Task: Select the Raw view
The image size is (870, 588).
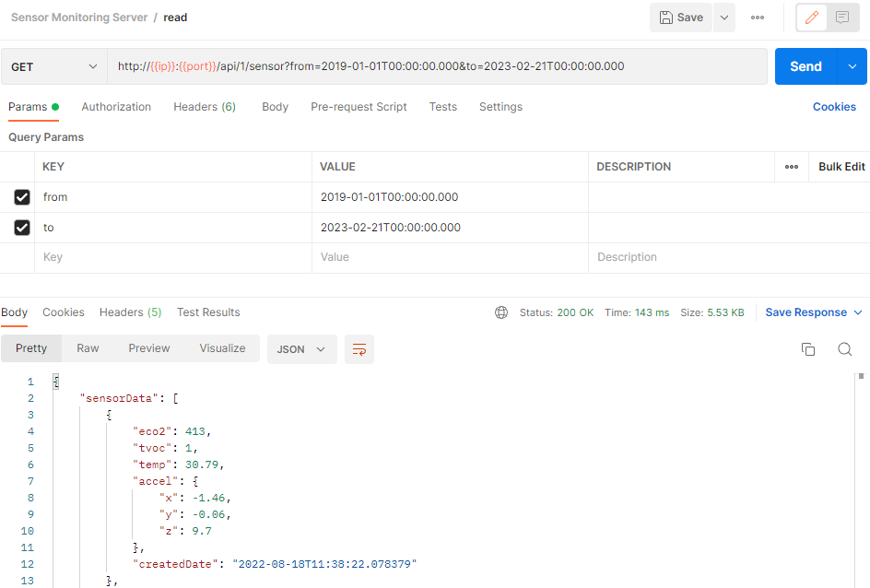Action: pos(88,348)
